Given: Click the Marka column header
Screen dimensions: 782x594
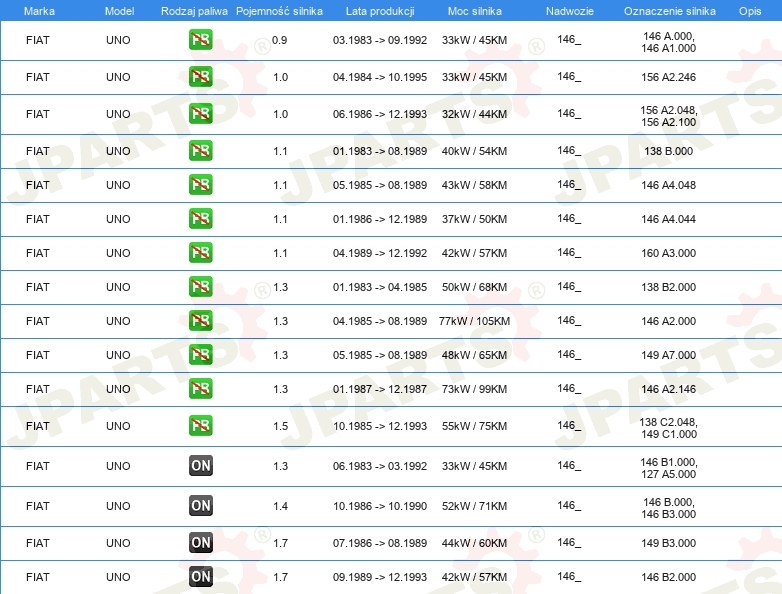Looking at the screenshot, I should point(39,11).
